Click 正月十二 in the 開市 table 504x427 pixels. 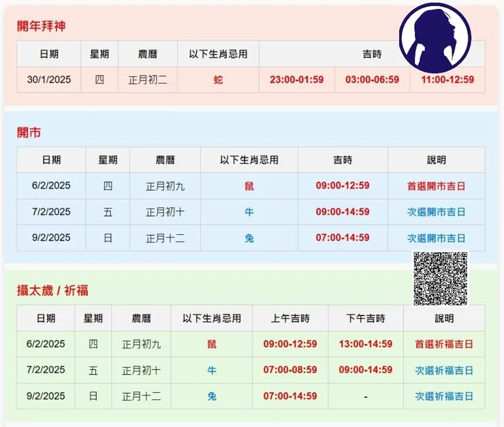166,238
